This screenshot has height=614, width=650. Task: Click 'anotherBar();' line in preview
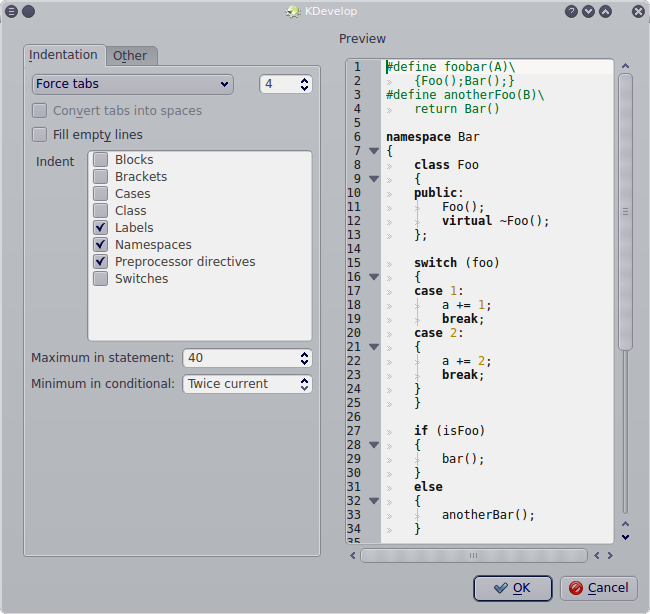click(x=488, y=515)
